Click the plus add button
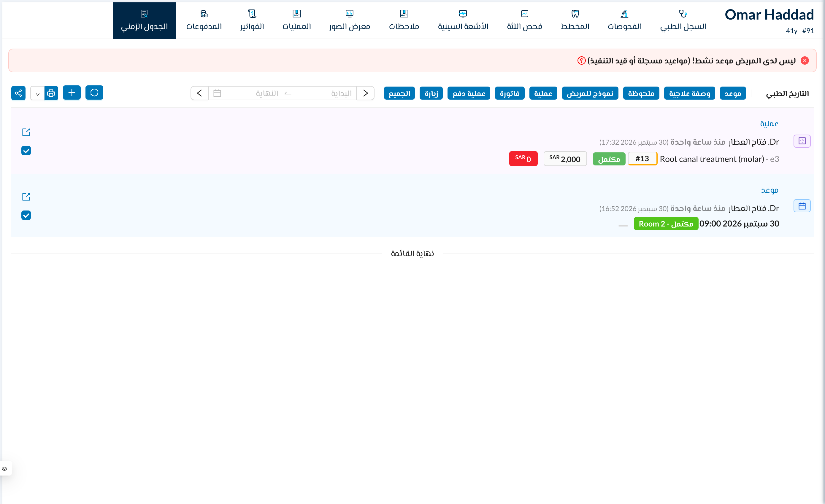The width and height of the screenshot is (825, 504). point(72,92)
